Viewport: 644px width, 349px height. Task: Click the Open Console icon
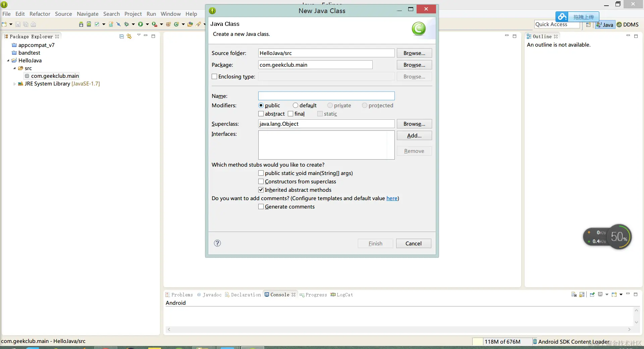pyautogui.click(x=614, y=295)
